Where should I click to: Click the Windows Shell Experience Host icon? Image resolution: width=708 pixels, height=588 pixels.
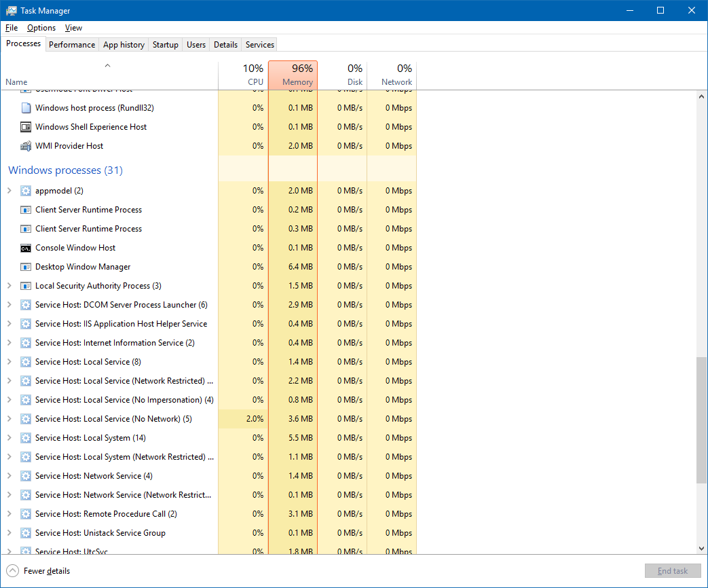(26, 127)
